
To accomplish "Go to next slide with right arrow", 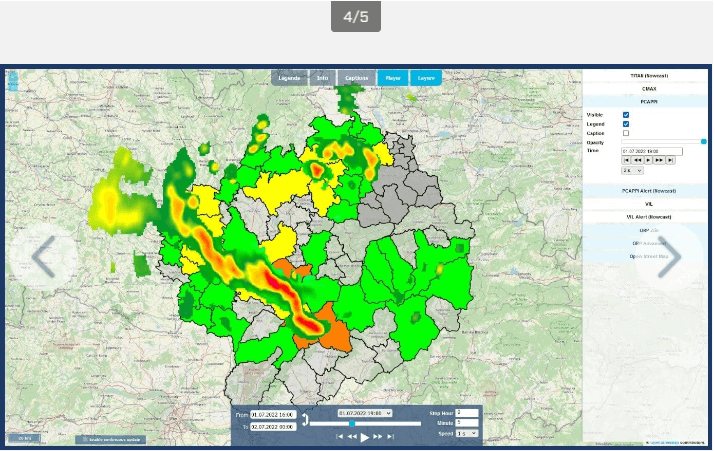I will pyautogui.click(x=669, y=257).
